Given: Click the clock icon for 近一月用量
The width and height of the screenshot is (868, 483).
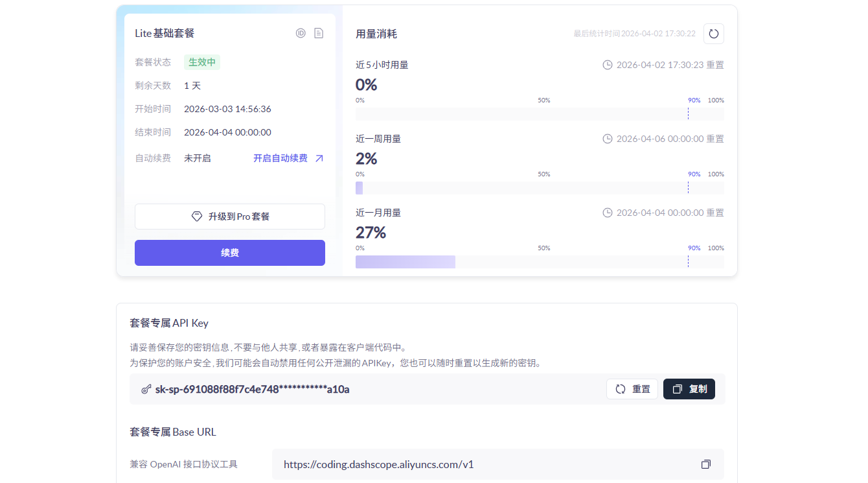Looking at the screenshot, I should [608, 213].
